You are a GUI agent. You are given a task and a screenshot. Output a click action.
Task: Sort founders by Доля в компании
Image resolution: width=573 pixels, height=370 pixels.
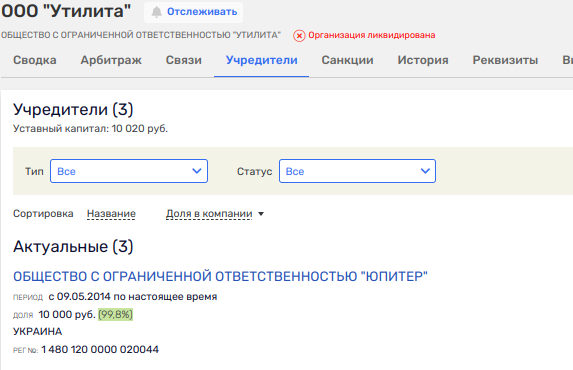(209, 214)
